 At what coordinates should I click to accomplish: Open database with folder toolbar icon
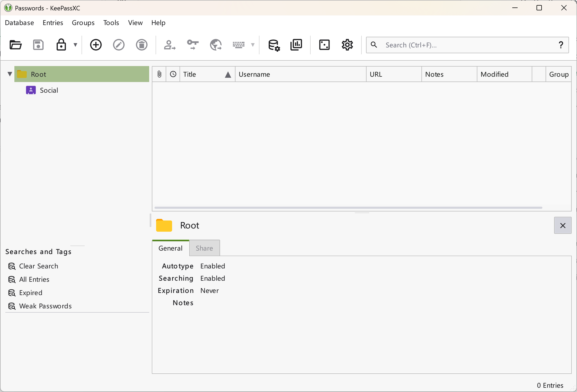pos(15,45)
